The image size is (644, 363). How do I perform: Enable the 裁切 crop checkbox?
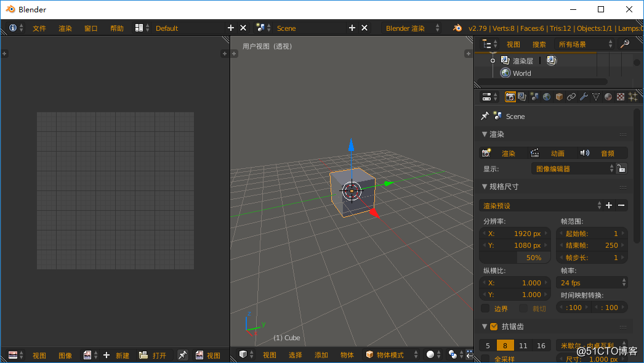click(x=524, y=308)
